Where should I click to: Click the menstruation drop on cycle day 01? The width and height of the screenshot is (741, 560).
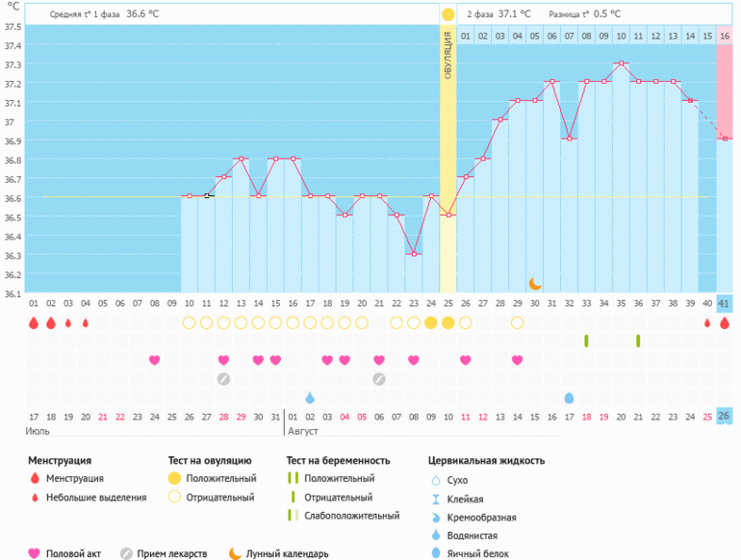[34, 323]
